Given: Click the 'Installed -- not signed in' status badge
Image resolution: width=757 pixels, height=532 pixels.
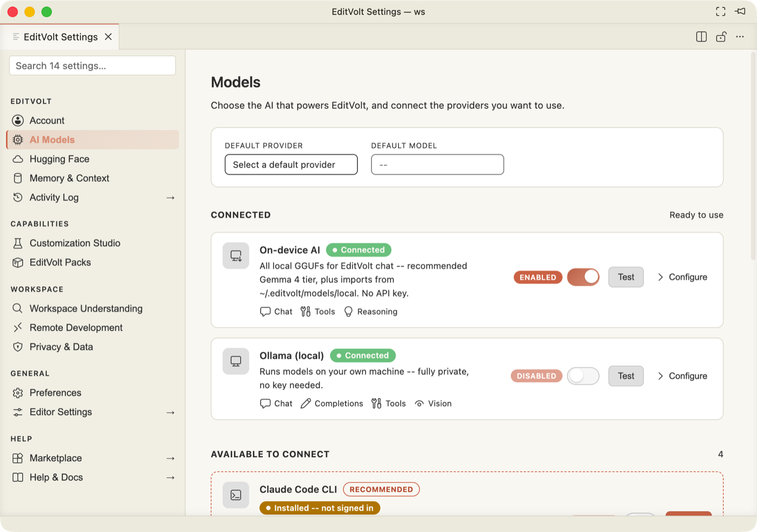Looking at the screenshot, I should (x=320, y=508).
